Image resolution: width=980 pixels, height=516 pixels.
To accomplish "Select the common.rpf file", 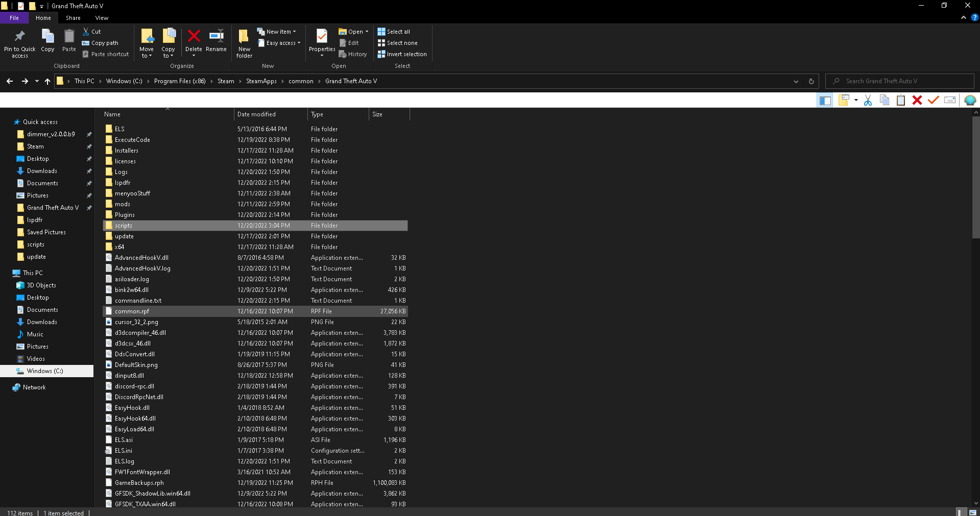I will point(255,311).
